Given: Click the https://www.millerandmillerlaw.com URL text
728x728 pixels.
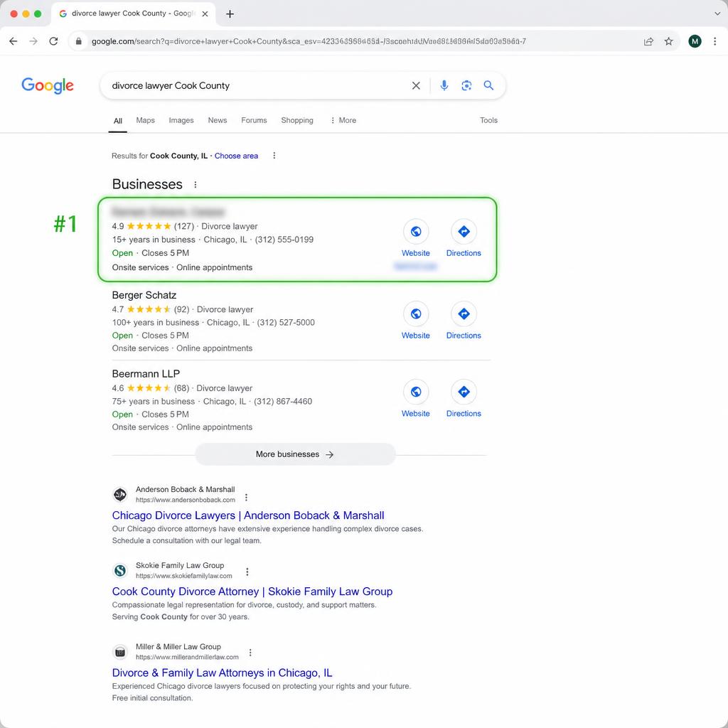Looking at the screenshot, I should (x=187, y=658).
